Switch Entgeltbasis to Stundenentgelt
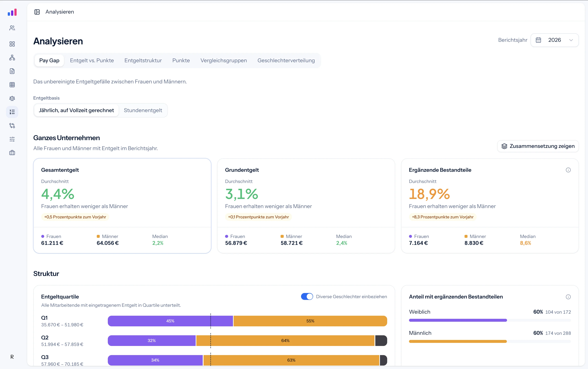 [143, 110]
